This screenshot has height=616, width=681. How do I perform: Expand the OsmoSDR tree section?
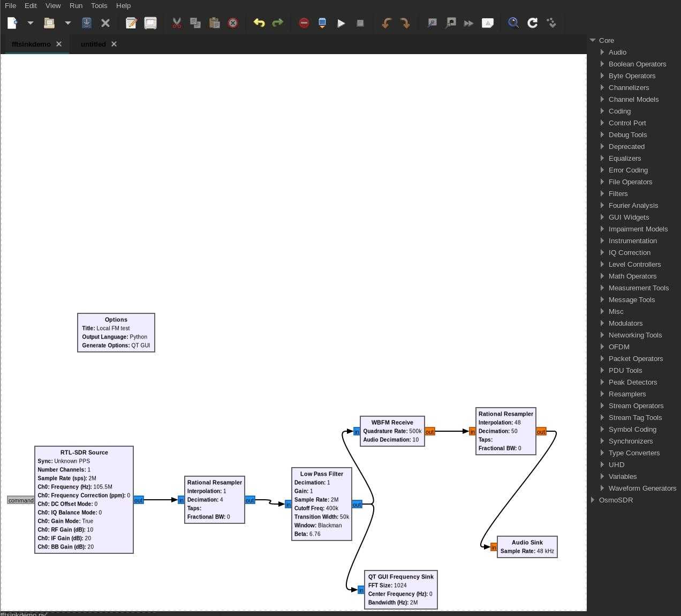point(593,500)
